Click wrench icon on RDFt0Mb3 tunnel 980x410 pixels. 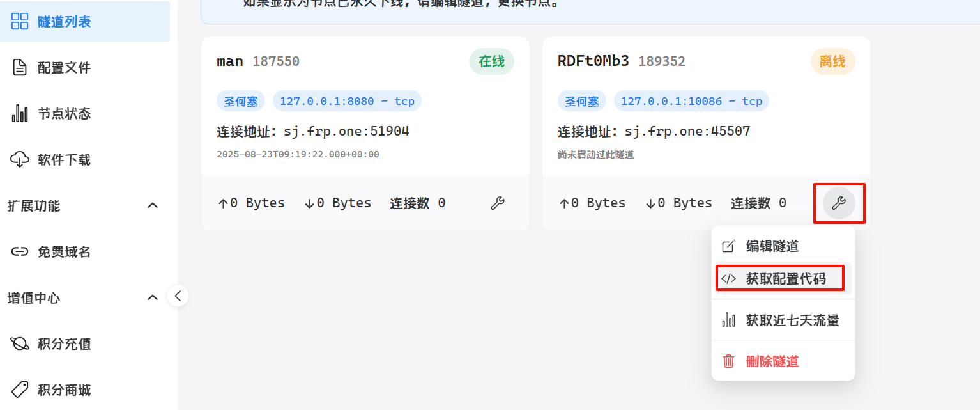(838, 203)
